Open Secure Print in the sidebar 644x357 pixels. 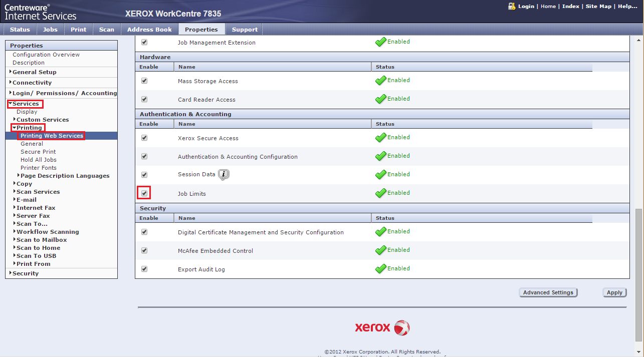38,152
